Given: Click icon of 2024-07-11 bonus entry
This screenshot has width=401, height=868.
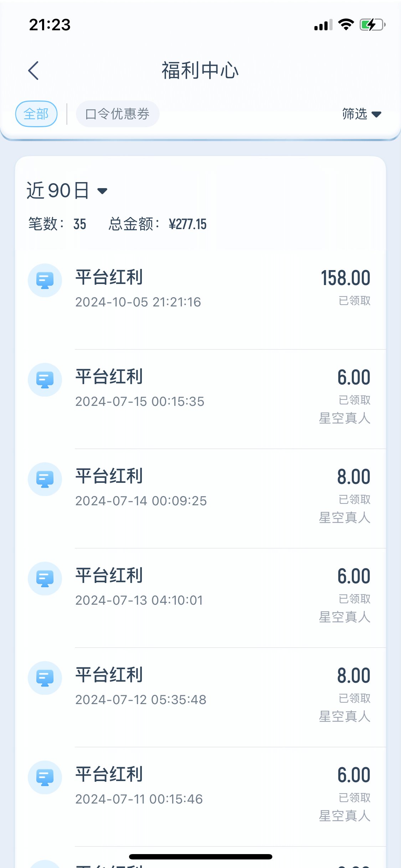Looking at the screenshot, I should coord(45,777).
